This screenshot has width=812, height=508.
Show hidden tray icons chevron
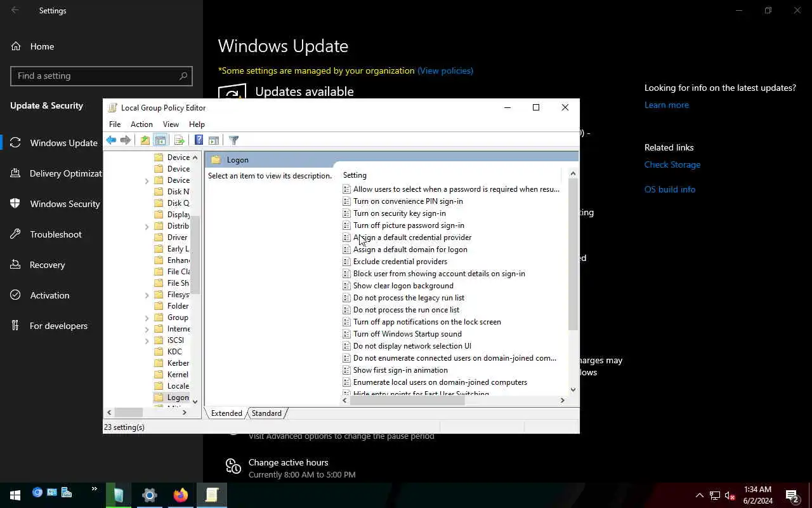point(700,495)
